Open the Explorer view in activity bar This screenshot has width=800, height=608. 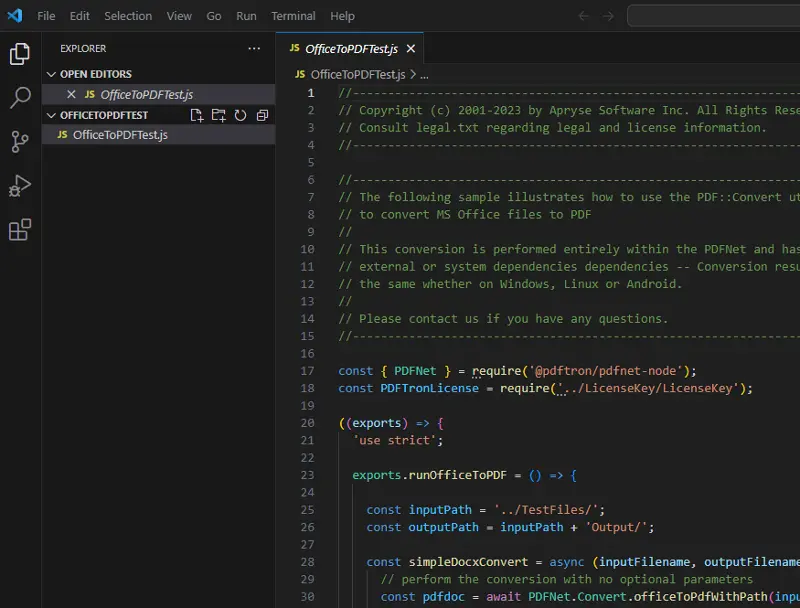pos(20,54)
